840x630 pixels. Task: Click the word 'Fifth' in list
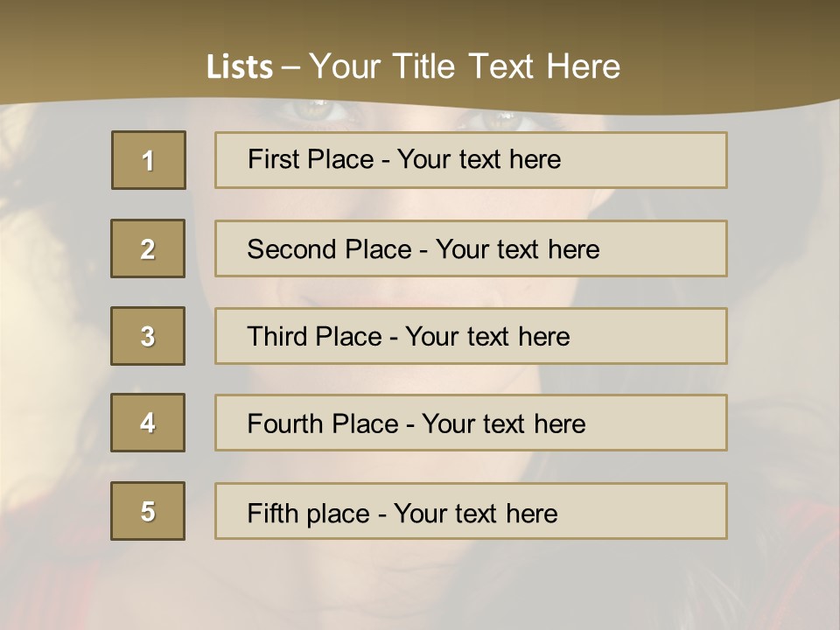pos(272,513)
